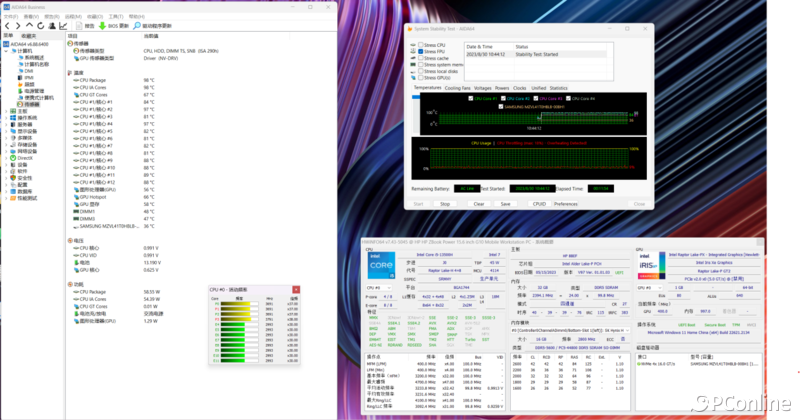800x420 pixels.
Task: Refresh the AIDA64 sensor page
Action: tap(40, 26)
